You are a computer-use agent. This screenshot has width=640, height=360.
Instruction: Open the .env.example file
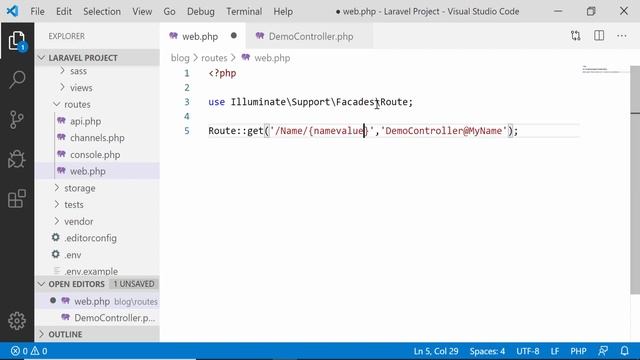(97, 271)
